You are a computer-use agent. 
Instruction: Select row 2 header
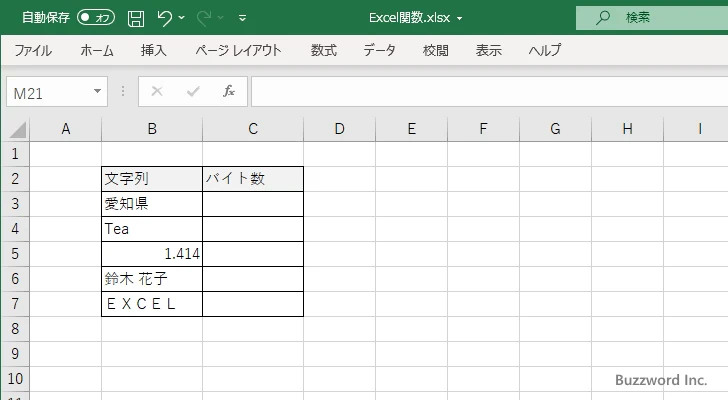pos(15,179)
